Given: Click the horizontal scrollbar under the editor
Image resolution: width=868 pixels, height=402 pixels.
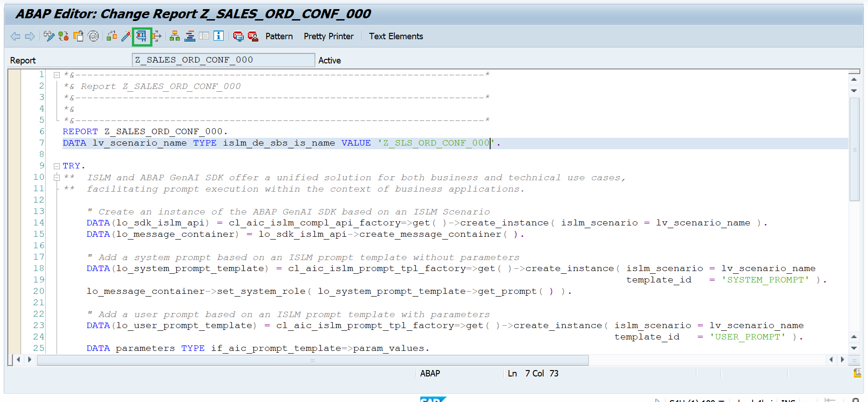Looking at the screenshot, I should [313, 360].
